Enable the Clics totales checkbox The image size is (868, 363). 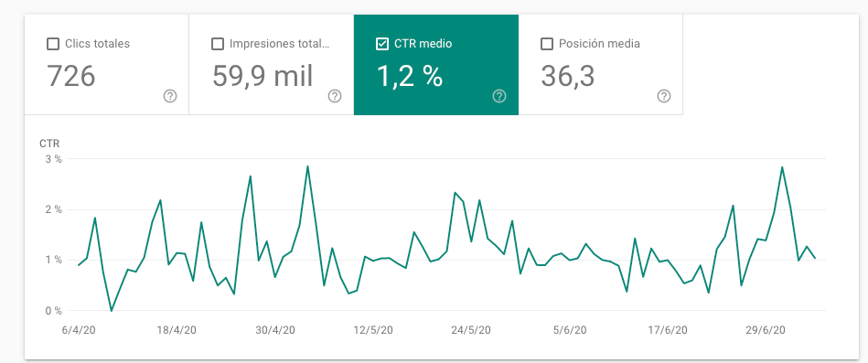[x=53, y=44]
